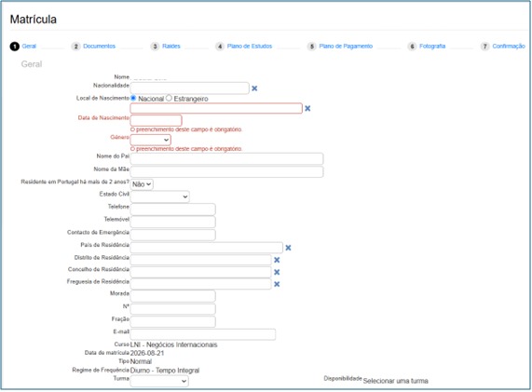Expand the Turma dropdown
The height and width of the screenshot is (392, 532).
pos(159,381)
